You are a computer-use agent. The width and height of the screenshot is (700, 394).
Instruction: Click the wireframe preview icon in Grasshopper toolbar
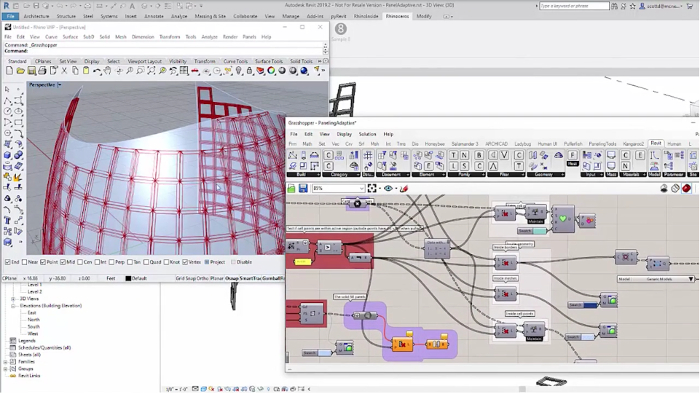coord(675,188)
